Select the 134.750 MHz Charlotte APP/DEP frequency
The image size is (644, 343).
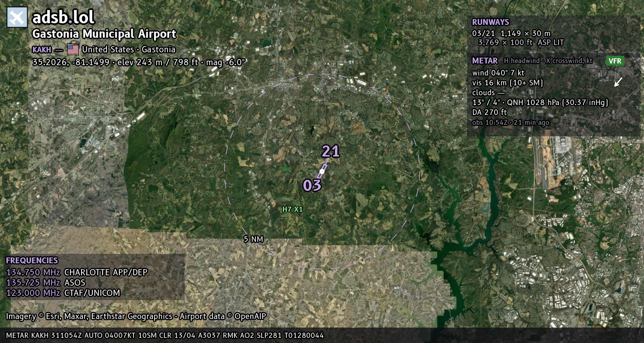pos(77,272)
